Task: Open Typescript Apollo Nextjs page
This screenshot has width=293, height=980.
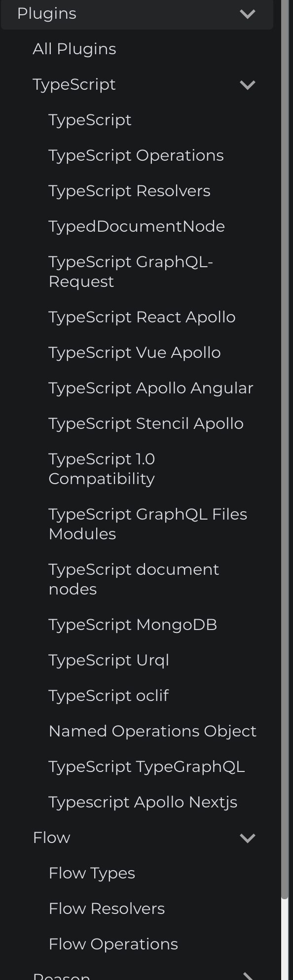Action: (143, 803)
